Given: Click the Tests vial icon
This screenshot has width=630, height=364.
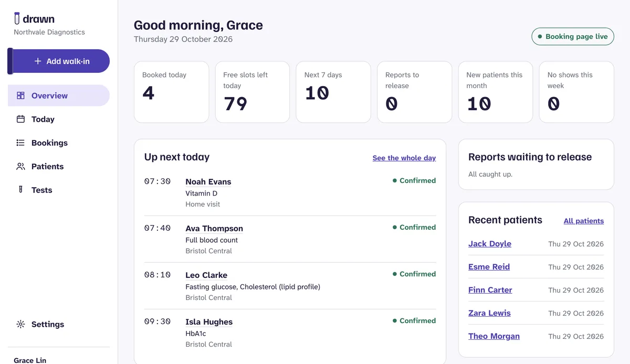Looking at the screenshot, I should pos(20,190).
